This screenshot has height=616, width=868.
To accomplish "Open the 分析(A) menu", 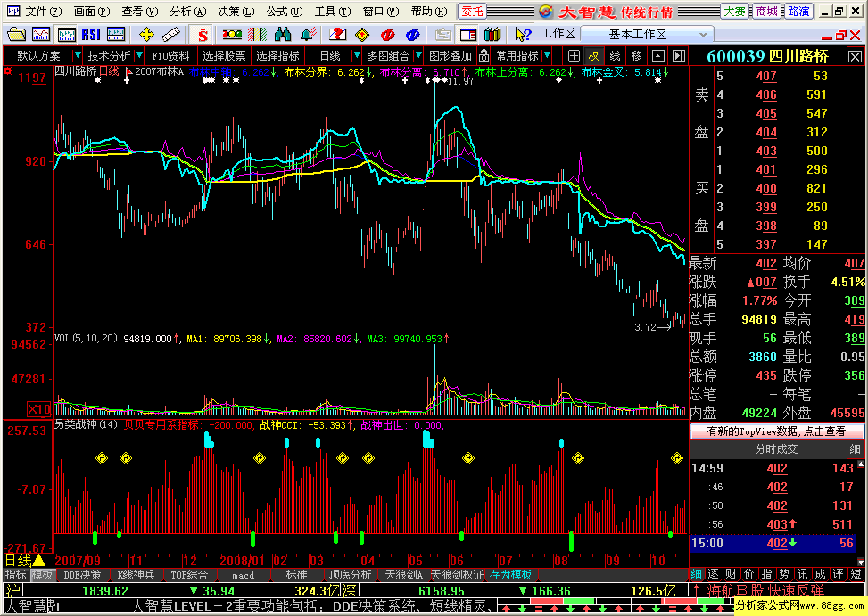I will tap(187, 11).
